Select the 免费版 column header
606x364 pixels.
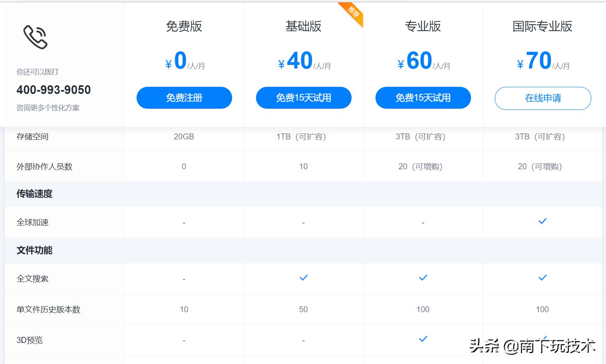coord(184,26)
